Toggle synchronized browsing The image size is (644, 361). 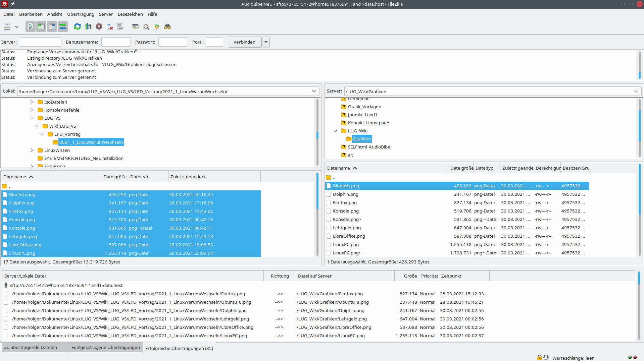coord(157,26)
